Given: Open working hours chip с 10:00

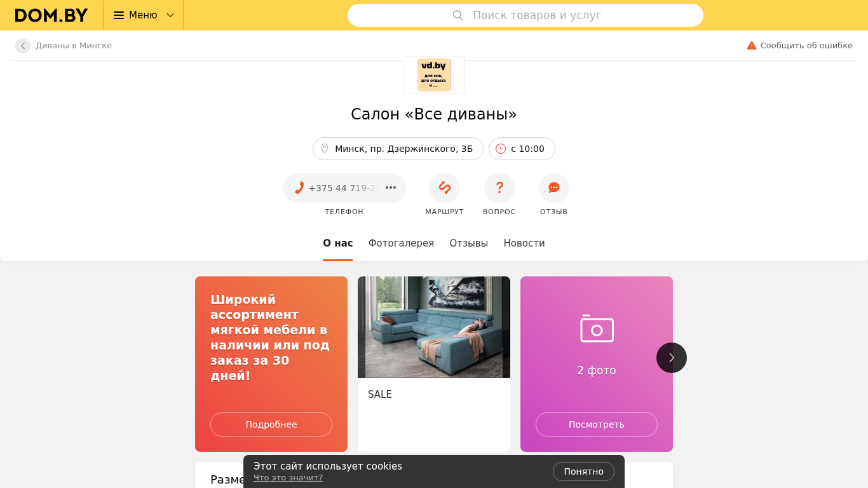Looking at the screenshot, I should coord(522,149).
